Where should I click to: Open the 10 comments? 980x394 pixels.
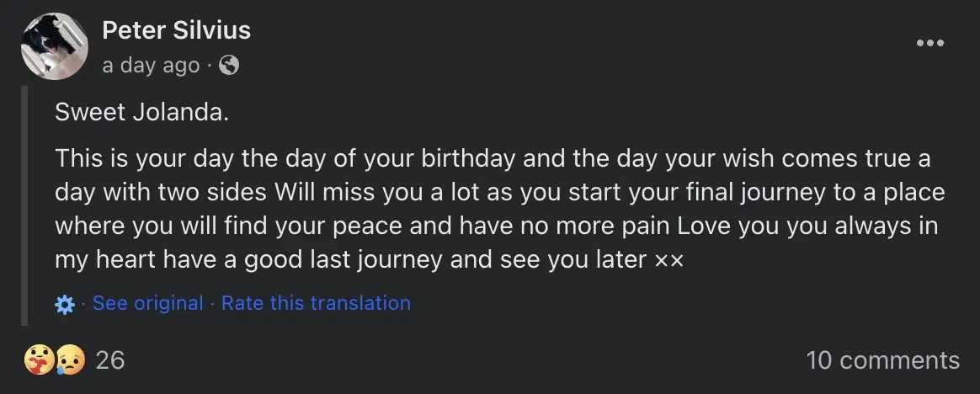[882, 360]
